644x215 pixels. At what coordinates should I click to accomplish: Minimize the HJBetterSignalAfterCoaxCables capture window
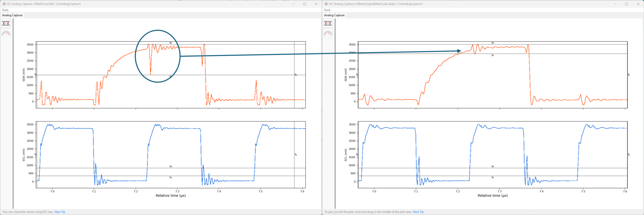tap(615, 4)
